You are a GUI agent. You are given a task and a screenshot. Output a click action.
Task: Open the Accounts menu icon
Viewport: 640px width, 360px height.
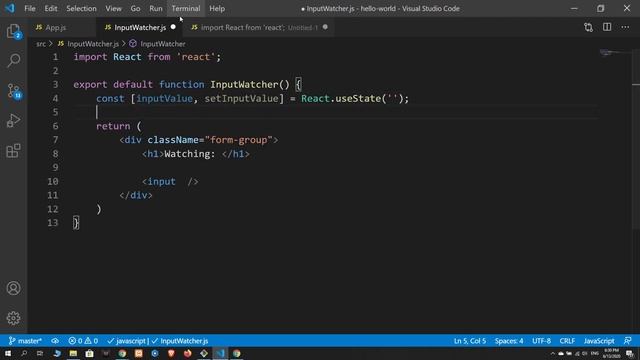tap(13, 288)
